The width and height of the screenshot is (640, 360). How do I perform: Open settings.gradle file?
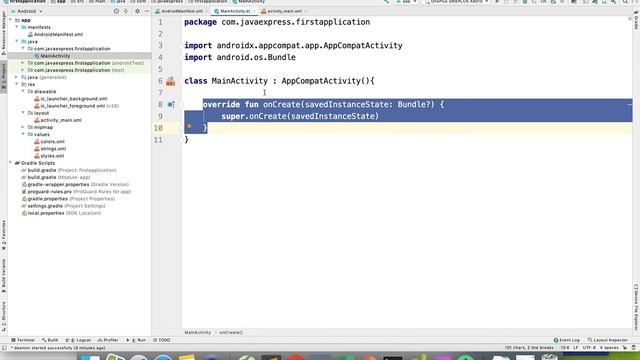pyautogui.click(x=63, y=206)
